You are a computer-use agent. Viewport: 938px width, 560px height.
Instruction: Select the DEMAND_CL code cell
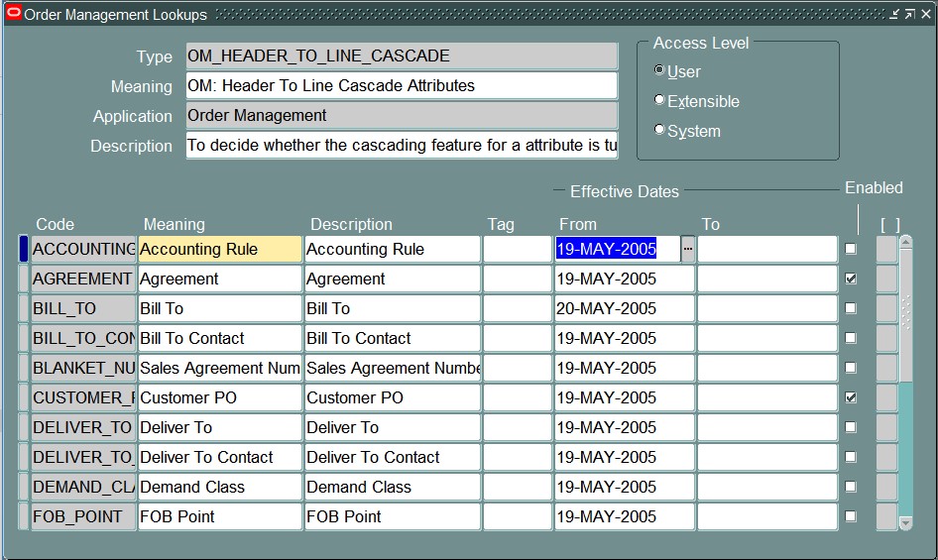click(x=83, y=487)
